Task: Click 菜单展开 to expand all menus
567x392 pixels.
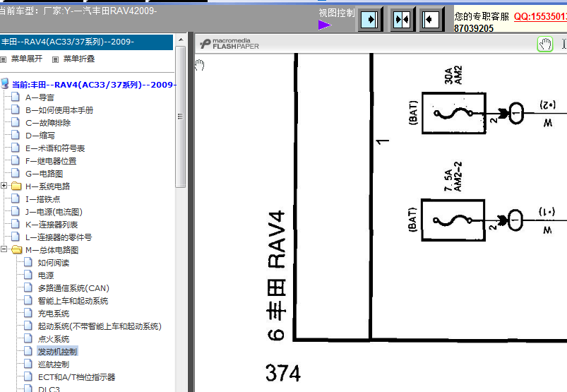Action: pyautogui.click(x=26, y=59)
